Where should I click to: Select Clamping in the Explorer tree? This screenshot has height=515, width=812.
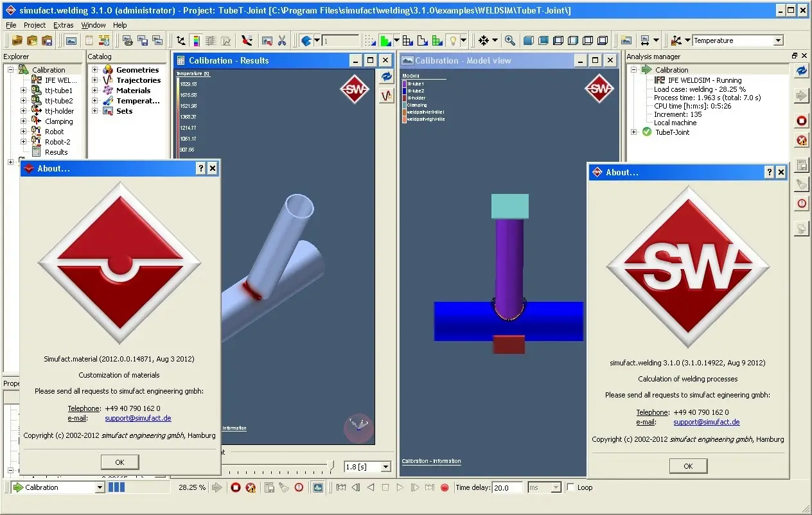58,121
